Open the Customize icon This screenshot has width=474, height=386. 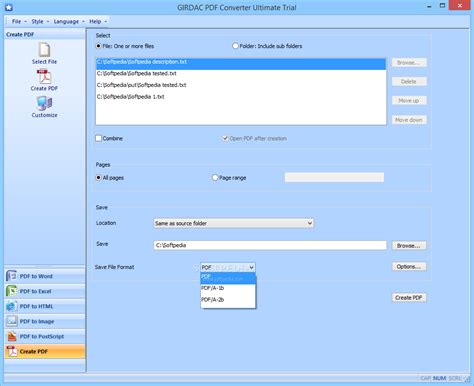tap(44, 104)
